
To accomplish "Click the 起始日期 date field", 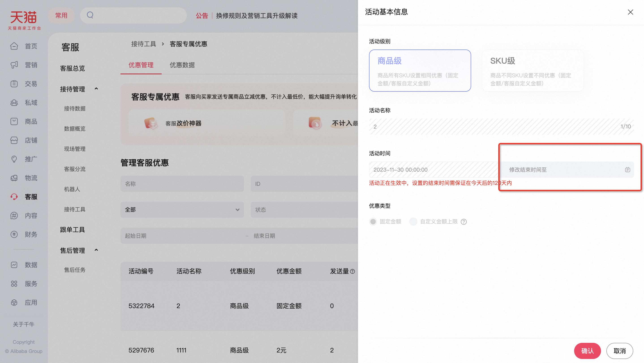I will [182, 236].
